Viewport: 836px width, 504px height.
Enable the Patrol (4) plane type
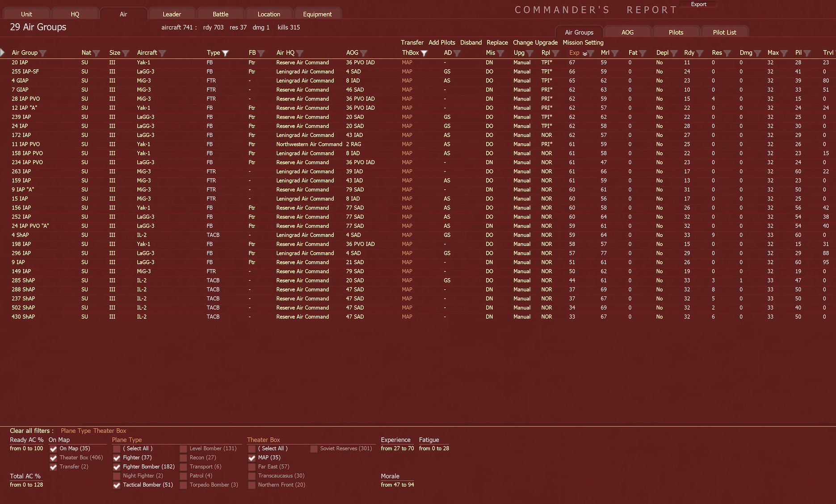click(183, 476)
